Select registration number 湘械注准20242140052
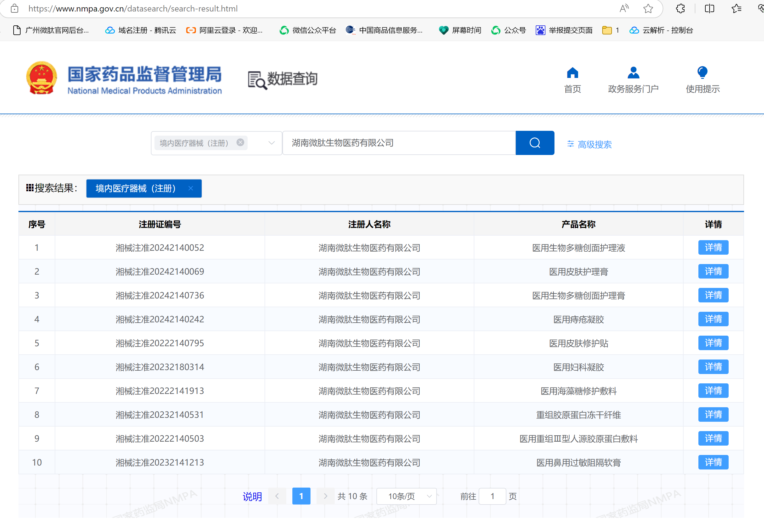 pos(160,248)
